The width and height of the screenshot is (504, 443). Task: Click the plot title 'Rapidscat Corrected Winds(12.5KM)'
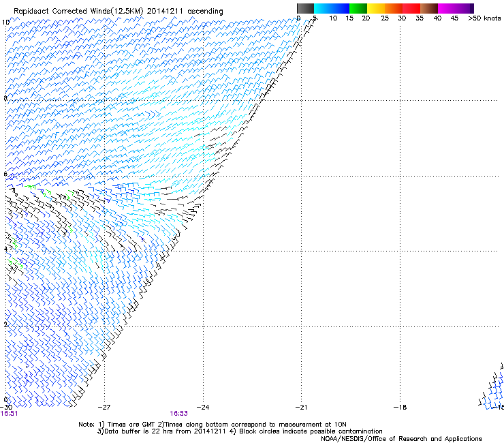pyautogui.click(x=78, y=12)
